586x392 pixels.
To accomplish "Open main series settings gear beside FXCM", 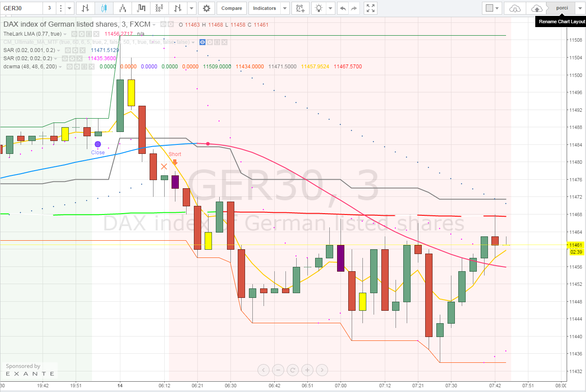I will point(171,24).
